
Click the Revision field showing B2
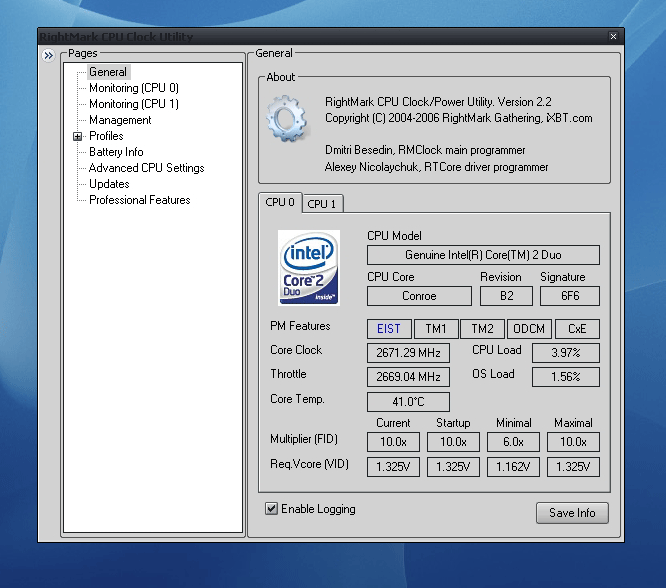coord(506,296)
